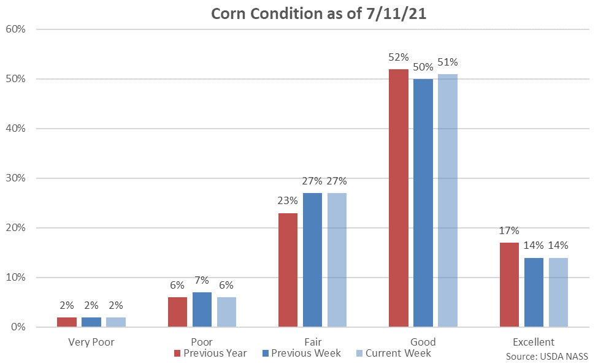Image resolution: width=598 pixels, height=364 pixels.
Task: Select the Fair category axis label
Action: coord(312,342)
